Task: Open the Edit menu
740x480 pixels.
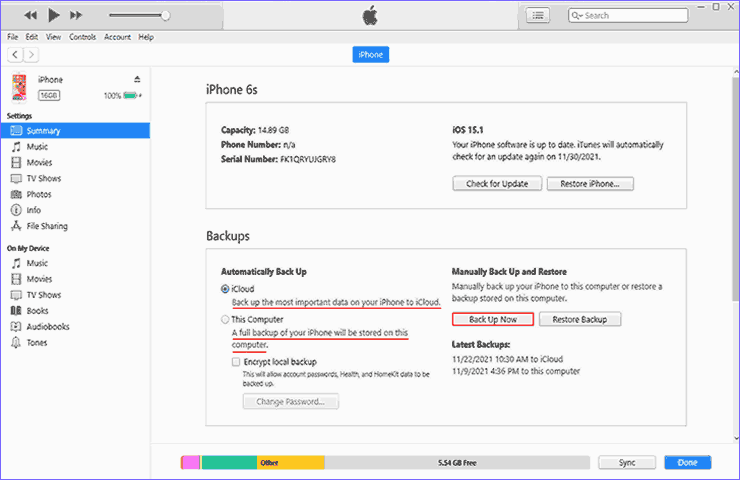Action: point(32,37)
